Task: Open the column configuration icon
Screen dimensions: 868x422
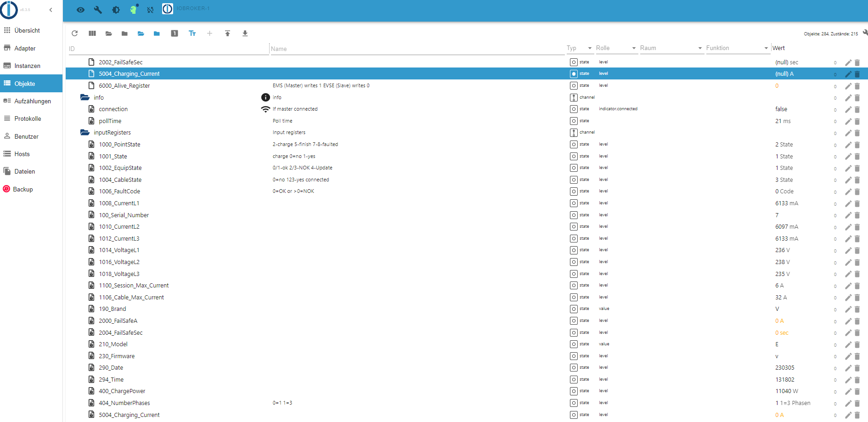Action: coord(92,34)
